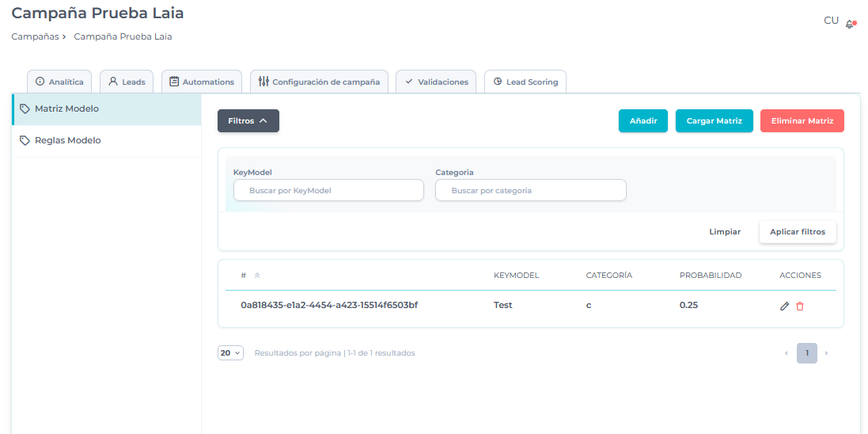Open the CU user avatar menu
Viewport: 868px width, 434px height.
pyautogui.click(x=831, y=21)
